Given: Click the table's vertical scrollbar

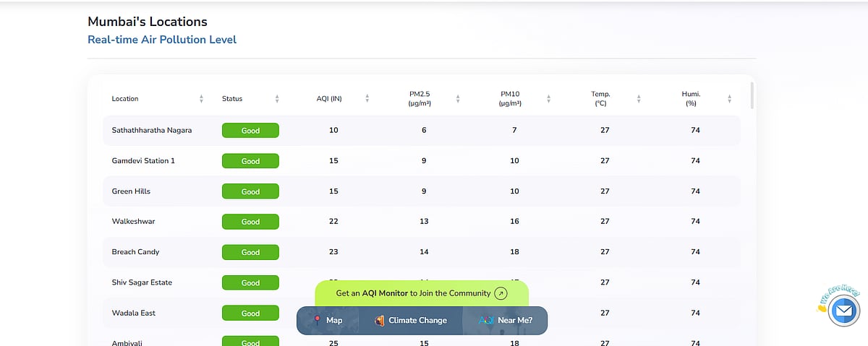Looking at the screenshot, I should (752, 95).
